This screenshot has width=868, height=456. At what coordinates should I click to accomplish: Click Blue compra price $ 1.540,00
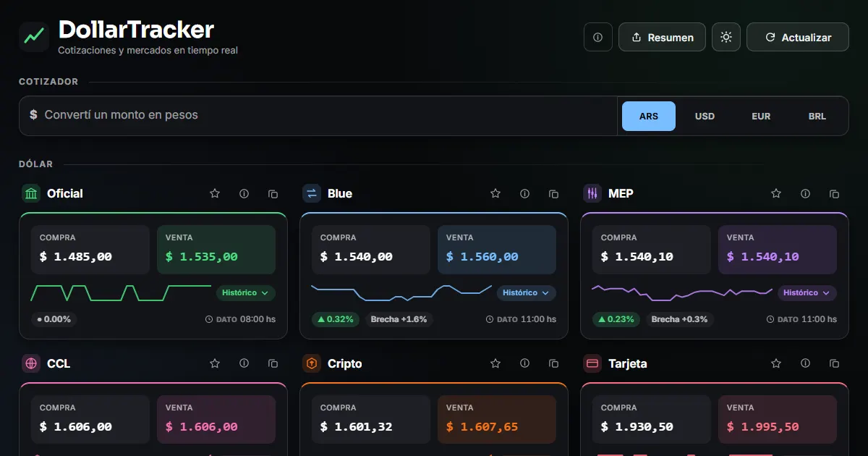pos(357,256)
